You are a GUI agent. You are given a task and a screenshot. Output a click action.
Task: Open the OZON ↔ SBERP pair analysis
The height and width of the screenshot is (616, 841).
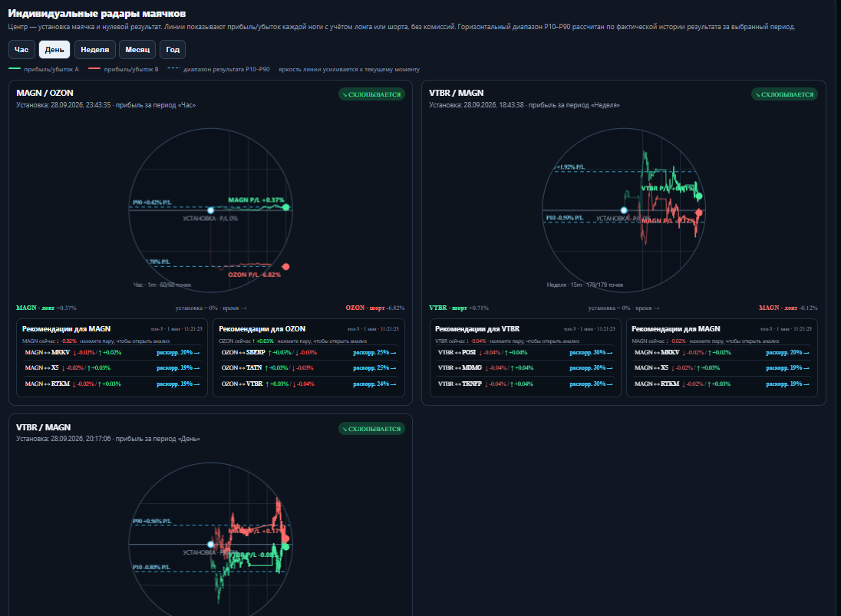tap(308, 353)
